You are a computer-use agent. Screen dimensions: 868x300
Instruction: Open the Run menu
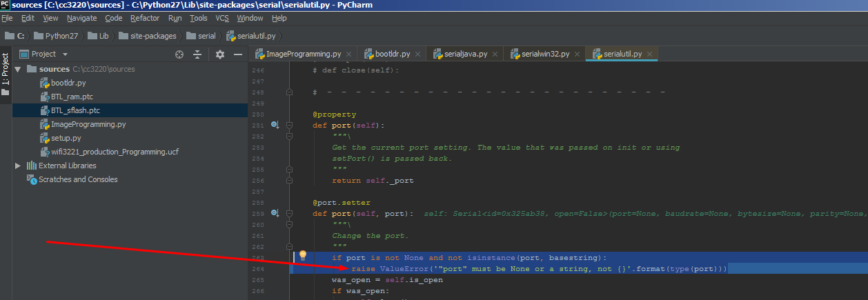pyautogui.click(x=175, y=18)
